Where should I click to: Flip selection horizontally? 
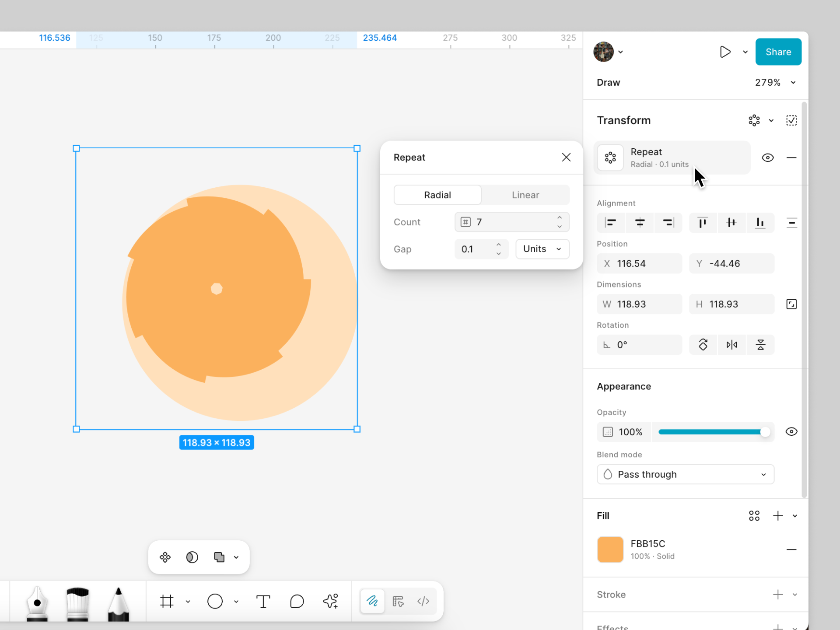pos(732,345)
